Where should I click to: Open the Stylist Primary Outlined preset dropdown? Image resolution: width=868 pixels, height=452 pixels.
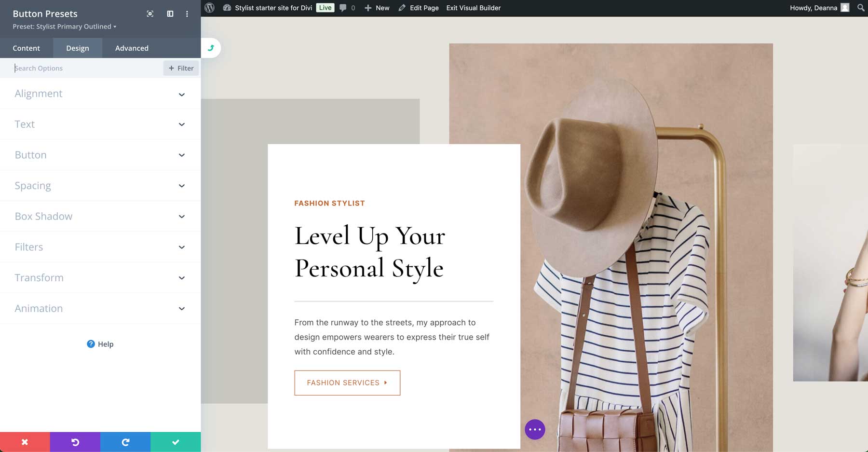64,27
